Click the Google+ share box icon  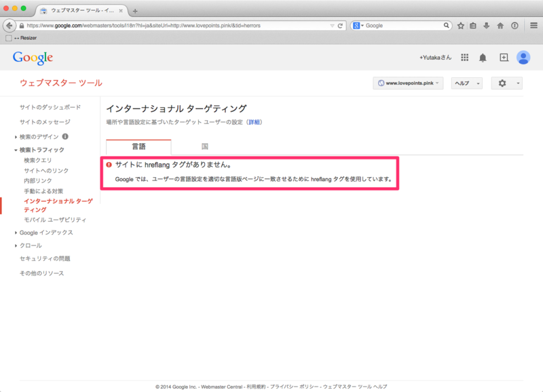click(504, 58)
